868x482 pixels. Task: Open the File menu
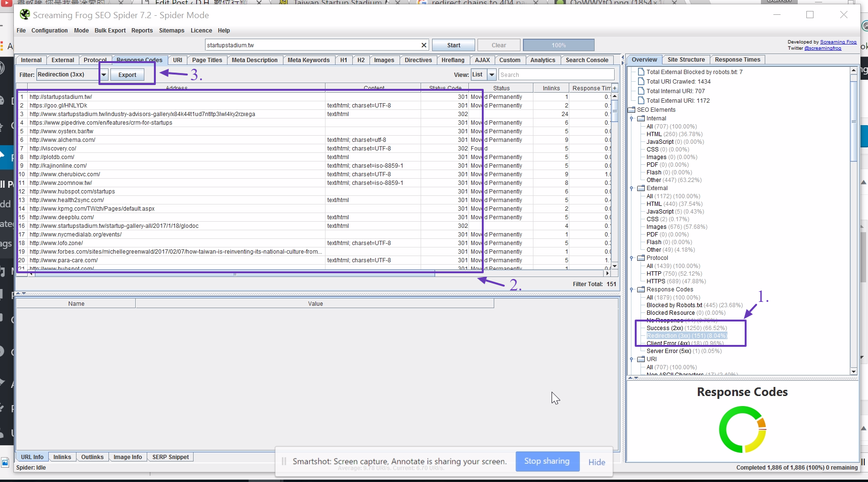coord(21,31)
